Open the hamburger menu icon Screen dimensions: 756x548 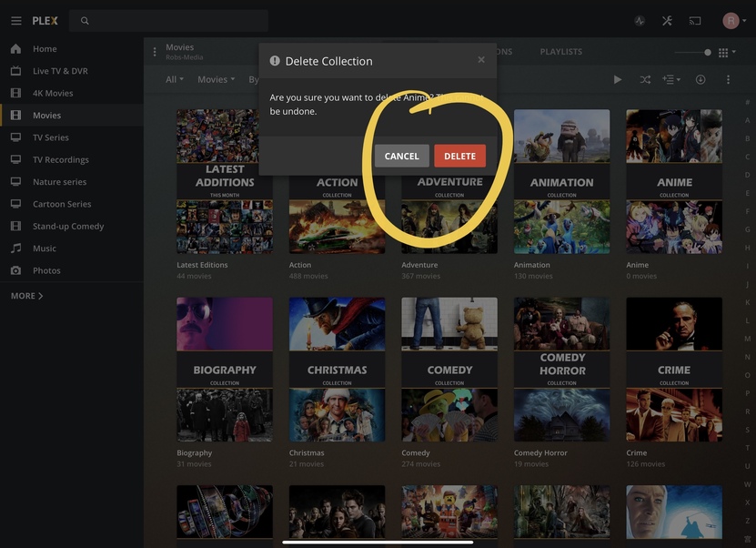(15, 21)
